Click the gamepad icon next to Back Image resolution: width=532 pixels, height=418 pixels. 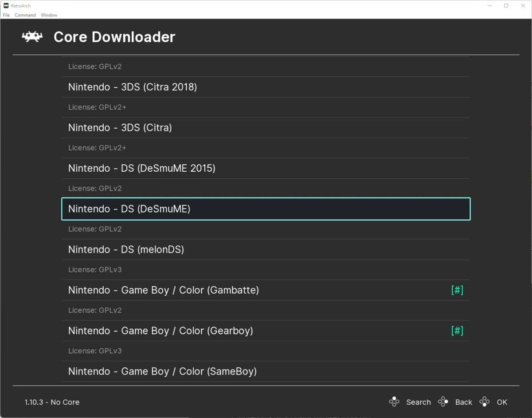point(443,402)
